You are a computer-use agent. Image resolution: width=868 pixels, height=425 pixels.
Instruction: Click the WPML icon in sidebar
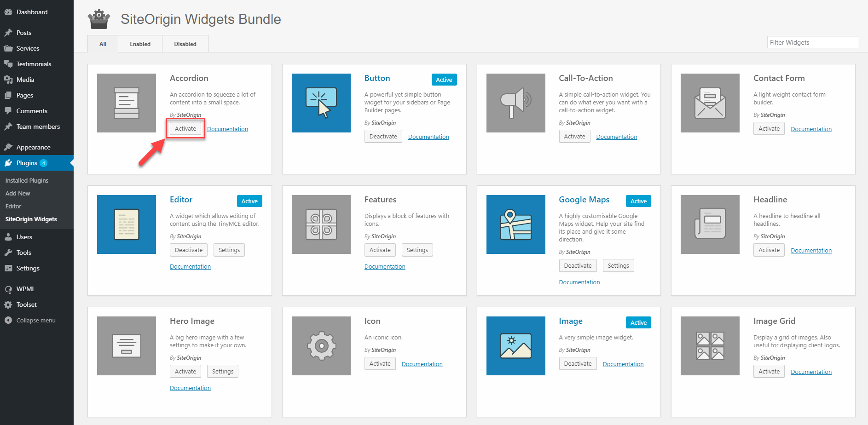(x=8, y=289)
